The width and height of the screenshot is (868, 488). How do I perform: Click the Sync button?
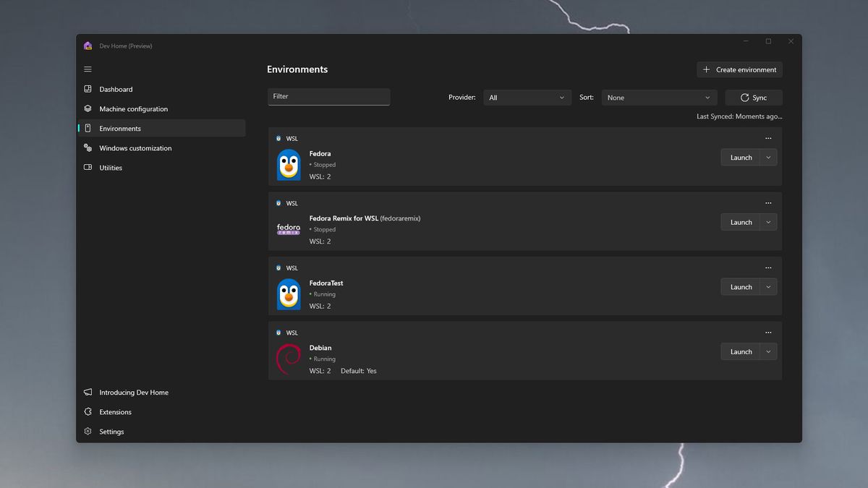[x=754, y=97]
